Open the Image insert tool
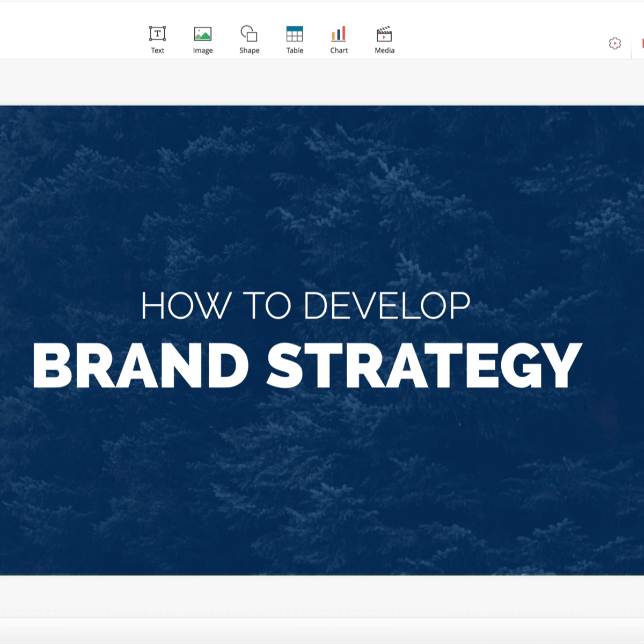The width and height of the screenshot is (644, 644). (x=203, y=40)
